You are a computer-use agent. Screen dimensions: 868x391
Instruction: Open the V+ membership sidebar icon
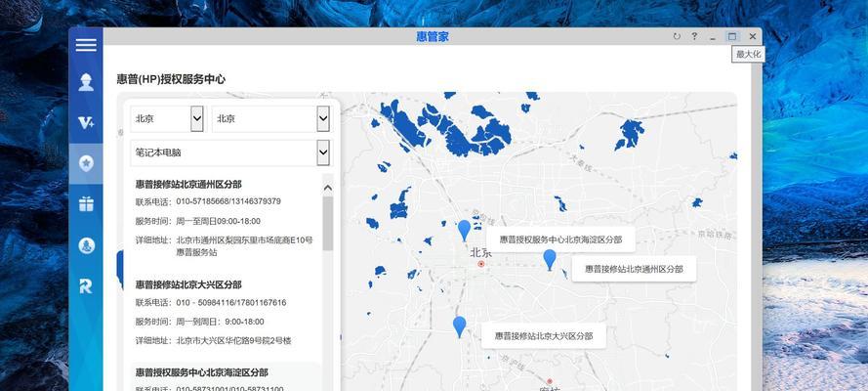pos(86,122)
